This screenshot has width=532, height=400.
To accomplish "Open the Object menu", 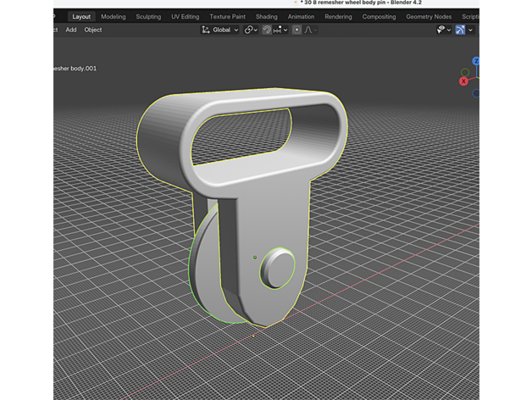I will pos(93,30).
